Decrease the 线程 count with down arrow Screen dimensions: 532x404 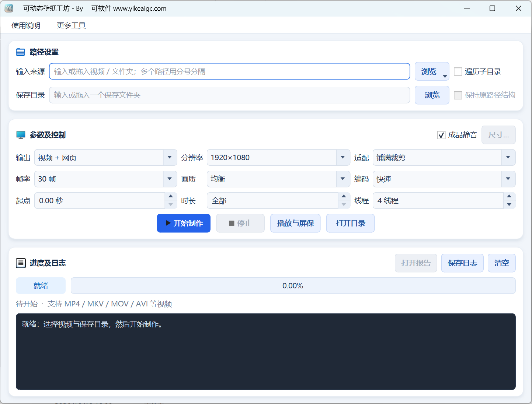click(x=509, y=204)
